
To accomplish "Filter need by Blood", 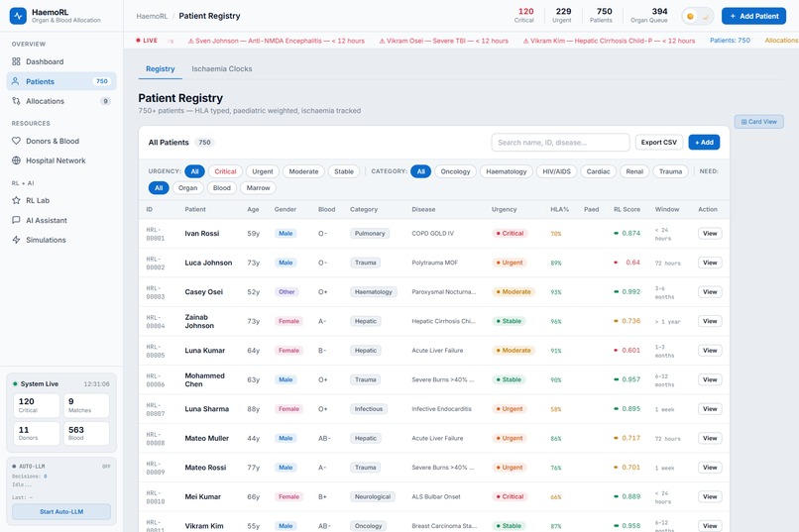I will click(222, 188).
